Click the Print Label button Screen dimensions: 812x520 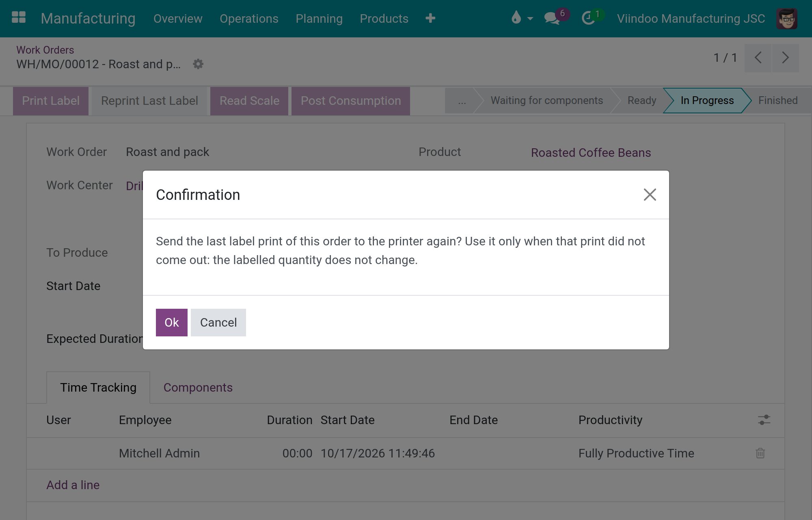coord(51,101)
